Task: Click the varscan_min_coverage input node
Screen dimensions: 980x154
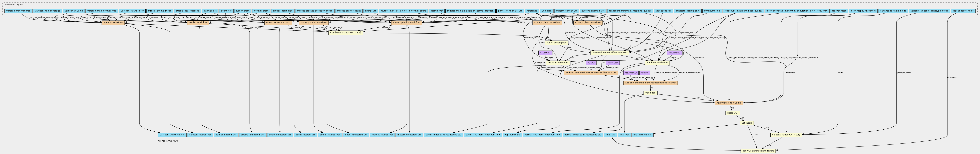Action: [47, 11]
